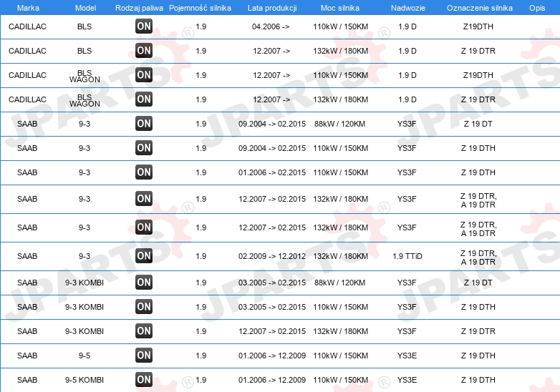Select the '1.9' capacity cell in the 04.2006 row

[201, 26]
